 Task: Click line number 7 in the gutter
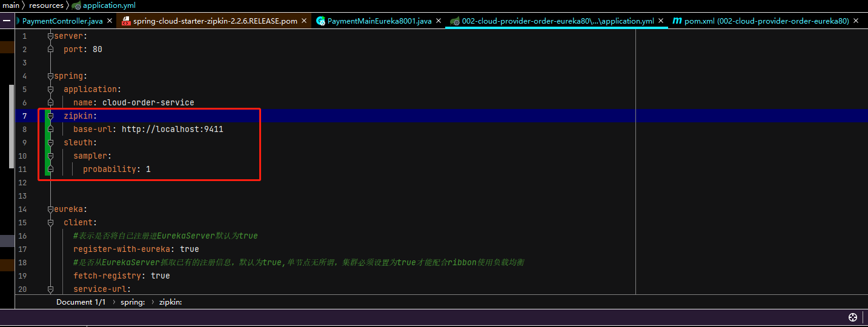24,116
